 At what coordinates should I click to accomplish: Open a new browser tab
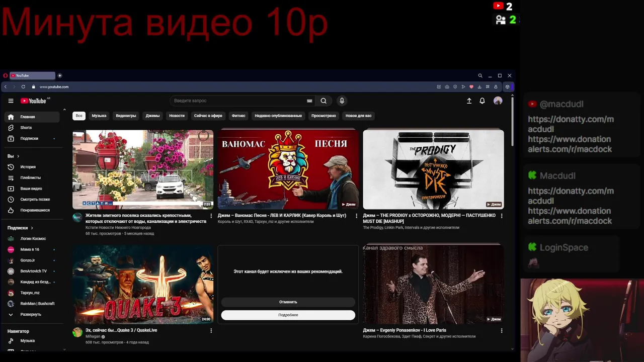pyautogui.click(x=60, y=75)
